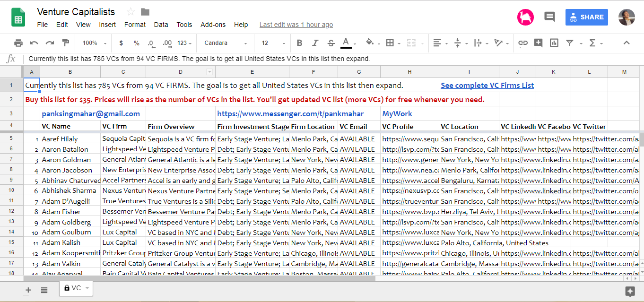Image resolution: width=644 pixels, height=302 pixels.
Task: Click the panksingmahar@gmail.com link
Action: pyautogui.click(x=91, y=113)
